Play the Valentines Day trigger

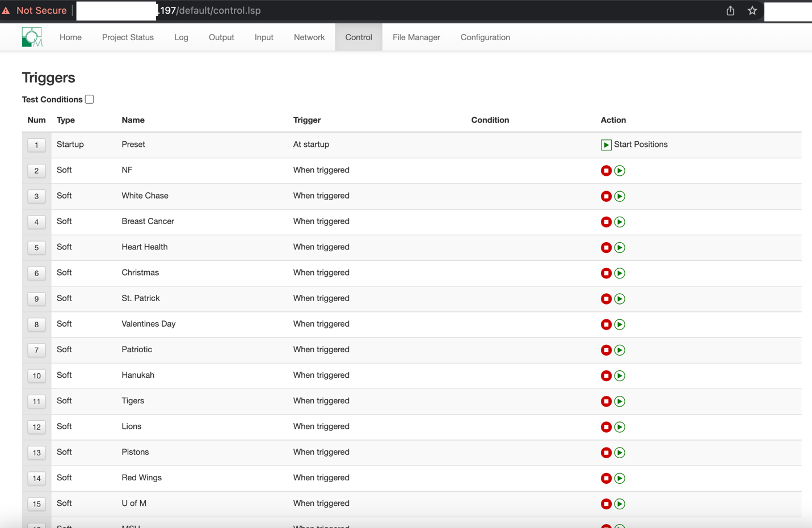click(620, 324)
